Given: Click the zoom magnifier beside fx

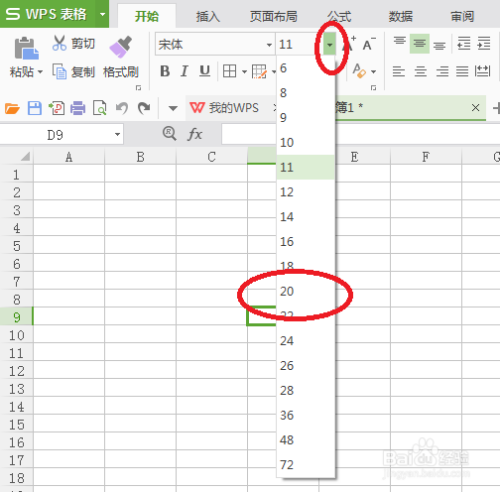Looking at the screenshot, I should (x=169, y=134).
